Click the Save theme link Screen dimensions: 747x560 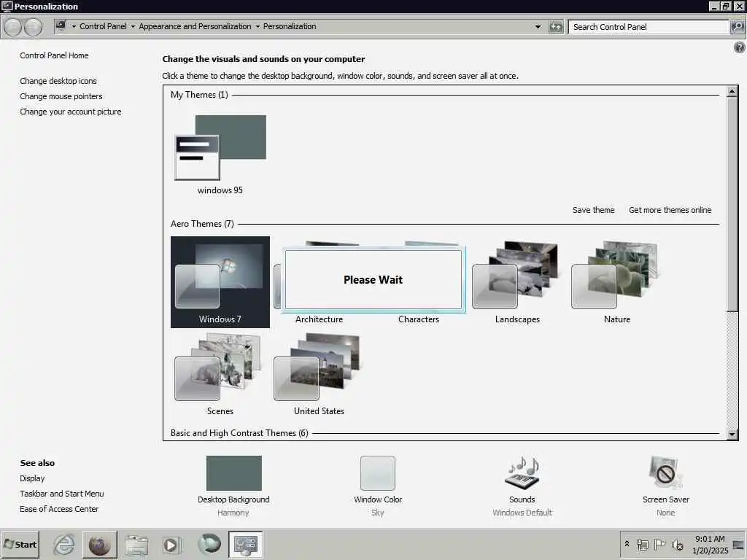pos(594,210)
